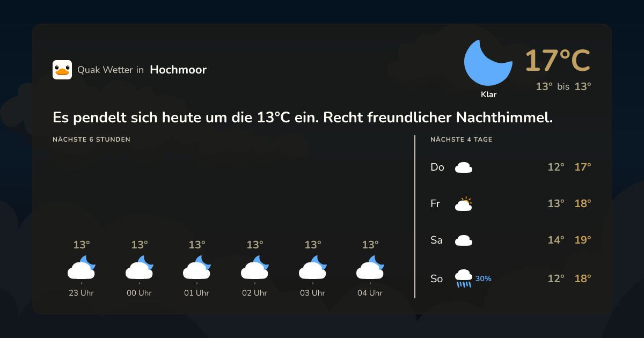Viewport: 644px width, 338px height.
Task: Click the '01 Uhr' hour label
Action: pos(197,293)
